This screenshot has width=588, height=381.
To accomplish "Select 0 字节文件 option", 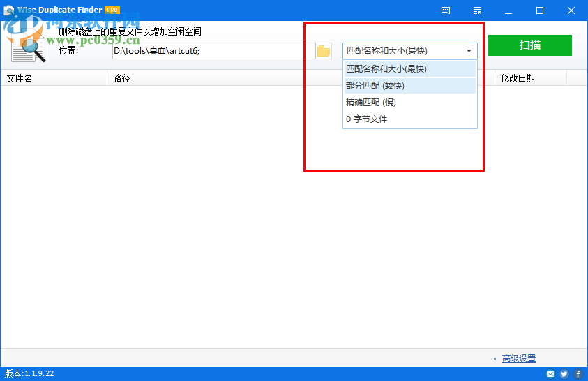I will click(410, 119).
